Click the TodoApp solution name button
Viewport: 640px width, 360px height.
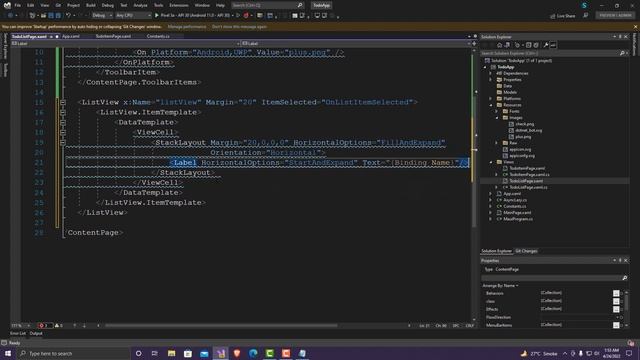pyautogui.click(x=322, y=5)
